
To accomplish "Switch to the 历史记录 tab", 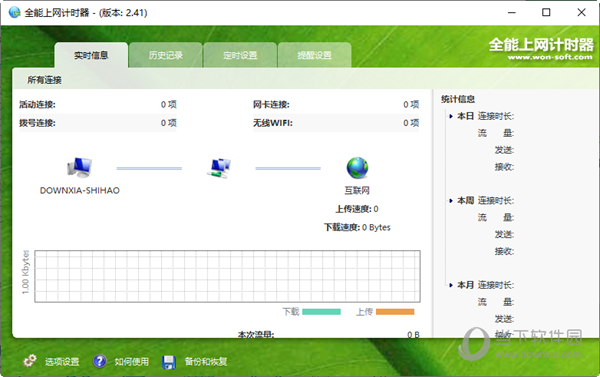I will click(x=165, y=55).
